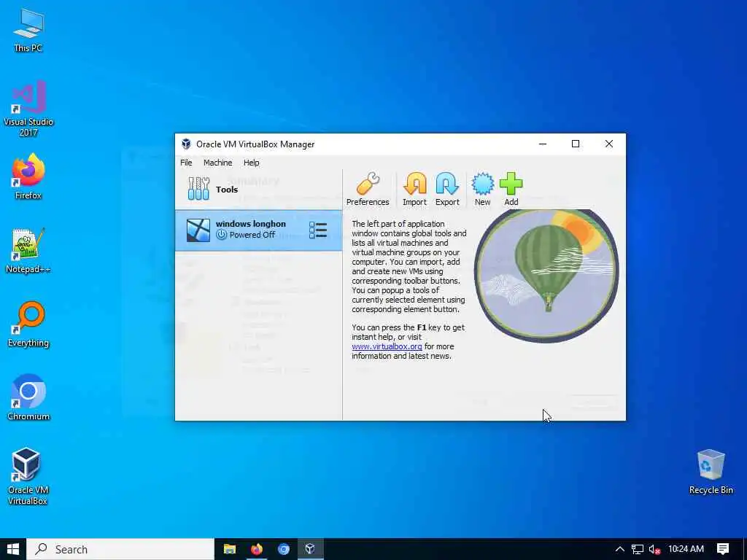The image size is (747, 560).
Task: Select Oracle VM VirtualBox desktop shortcut
Action: tap(28, 476)
